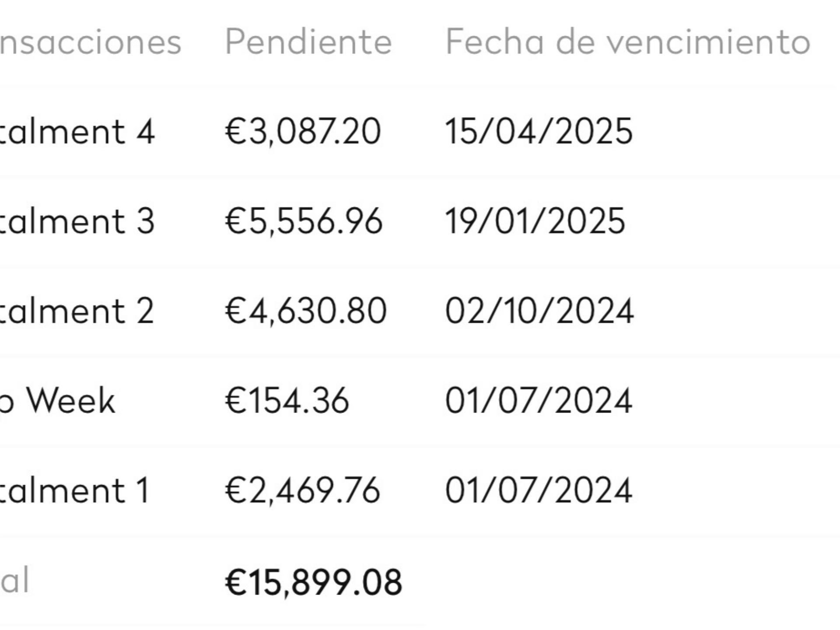Open the Instalment 2 transaction
This screenshot has width=840, height=630.
click(x=77, y=311)
